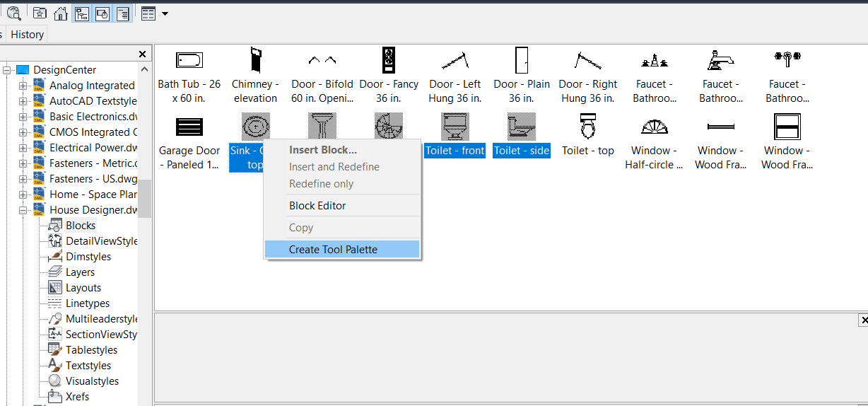Viewport: 868px width, 406px height.
Task: Close the tree view panel
Action: pos(143,54)
